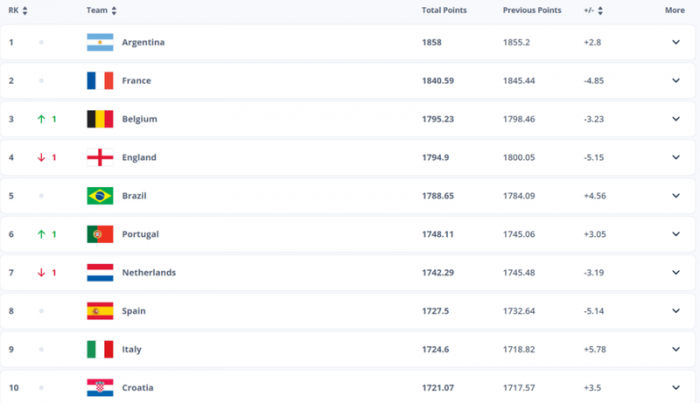Click the Argentina flag icon

click(99, 42)
